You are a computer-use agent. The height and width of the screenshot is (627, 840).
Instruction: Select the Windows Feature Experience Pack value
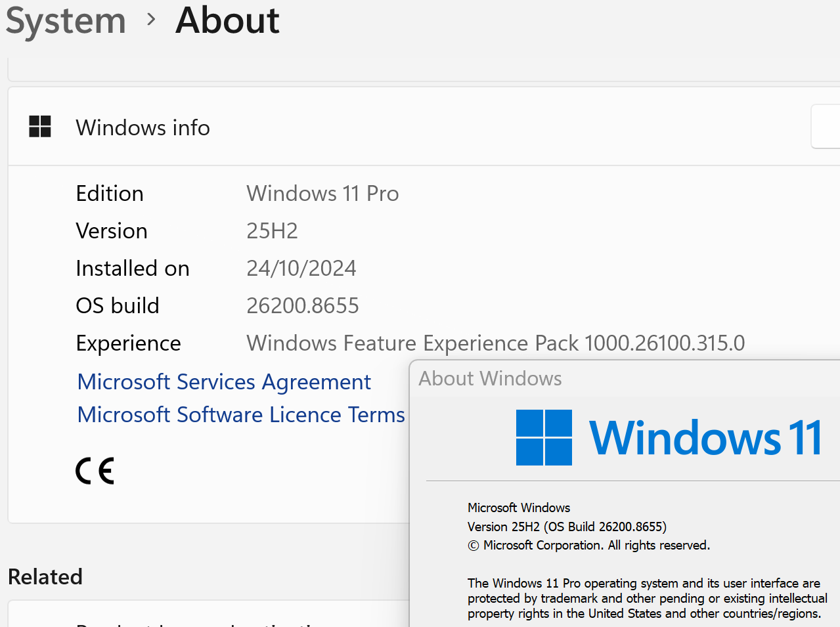click(496, 343)
